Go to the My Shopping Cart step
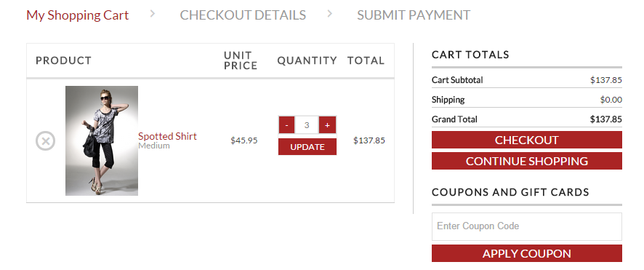 pyautogui.click(x=78, y=15)
